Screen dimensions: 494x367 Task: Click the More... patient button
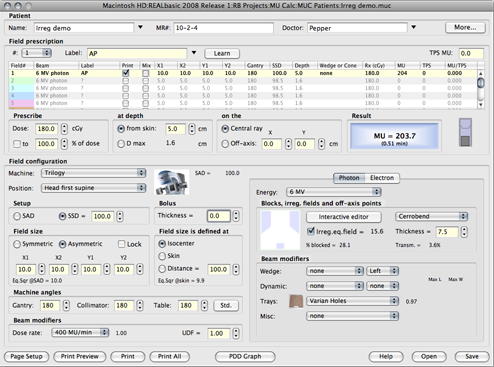click(x=465, y=28)
